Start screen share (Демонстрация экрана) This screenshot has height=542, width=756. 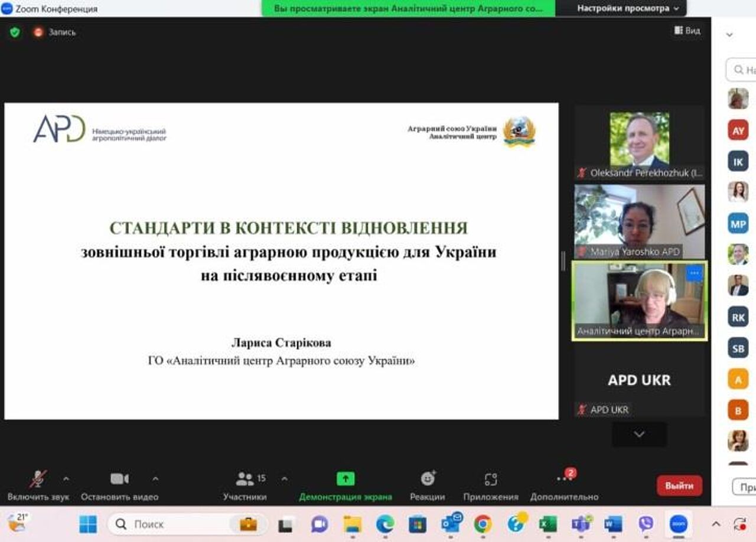346,479
